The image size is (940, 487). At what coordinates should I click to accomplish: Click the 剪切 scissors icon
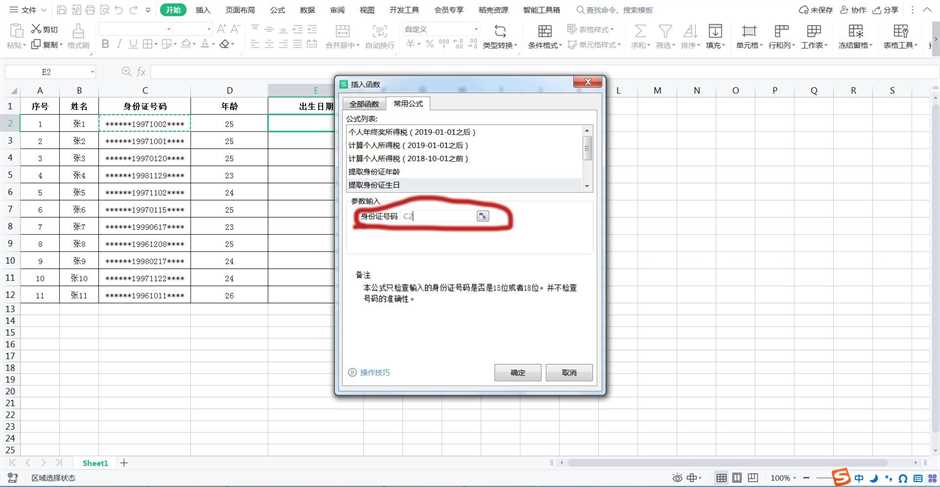(37, 30)
